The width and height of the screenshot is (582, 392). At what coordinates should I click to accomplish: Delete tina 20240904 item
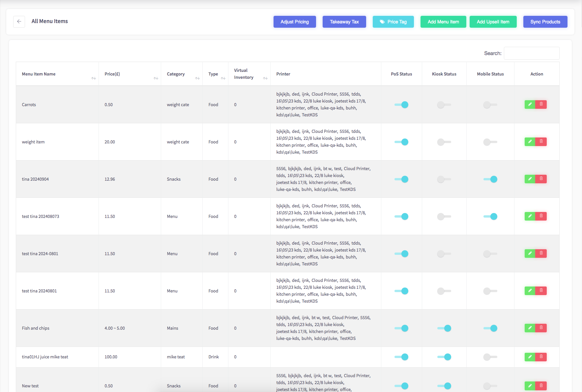pos(541,179)
